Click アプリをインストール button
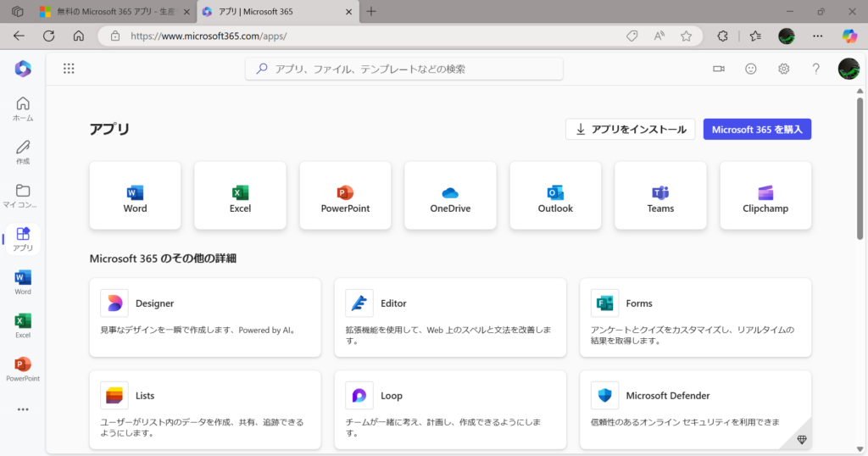The height and width of the screenshot is (456, 868). pos(630,130)
